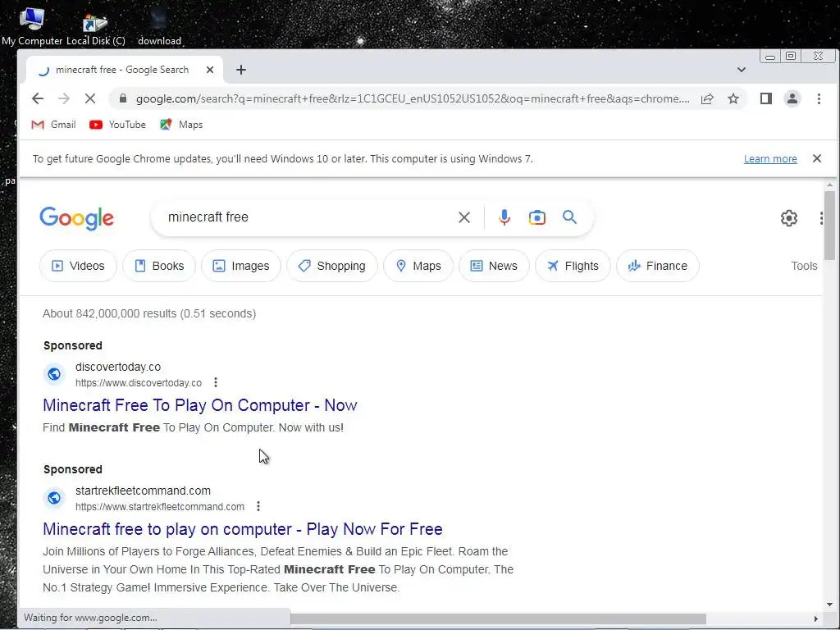
Task: Filter results by Flights
Action: 573,266
